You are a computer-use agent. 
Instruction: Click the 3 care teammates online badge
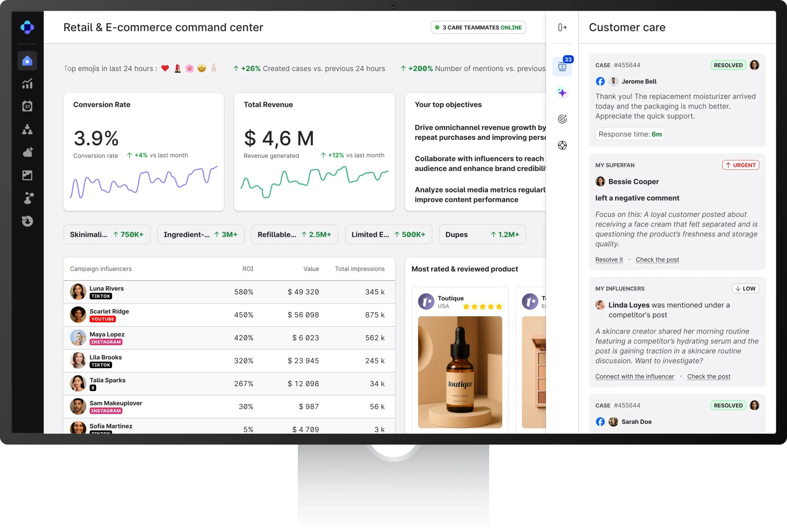(x=478, y=27)
